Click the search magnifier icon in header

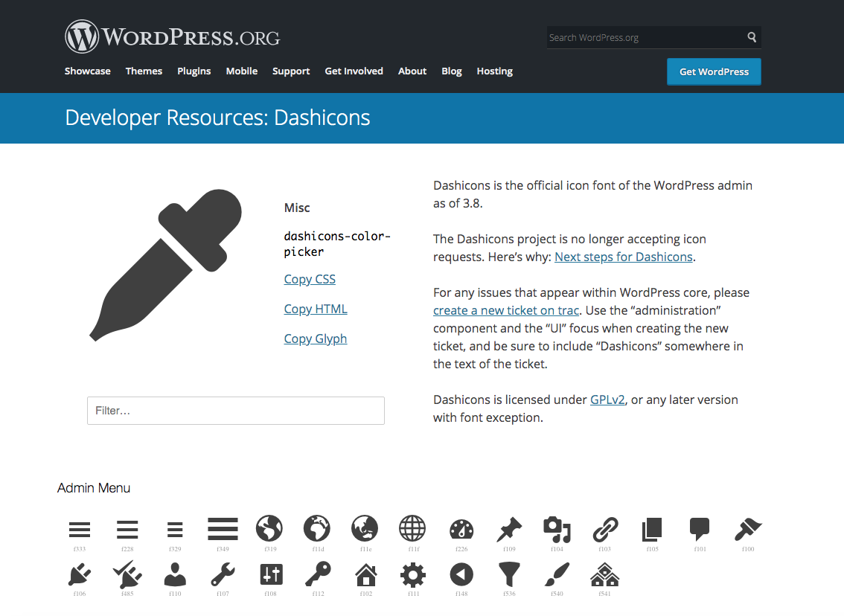752,37
